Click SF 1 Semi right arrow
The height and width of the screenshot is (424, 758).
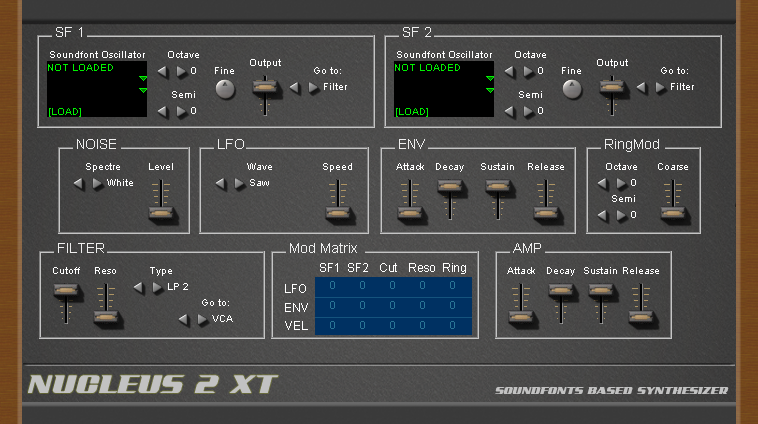coord(181,112)
